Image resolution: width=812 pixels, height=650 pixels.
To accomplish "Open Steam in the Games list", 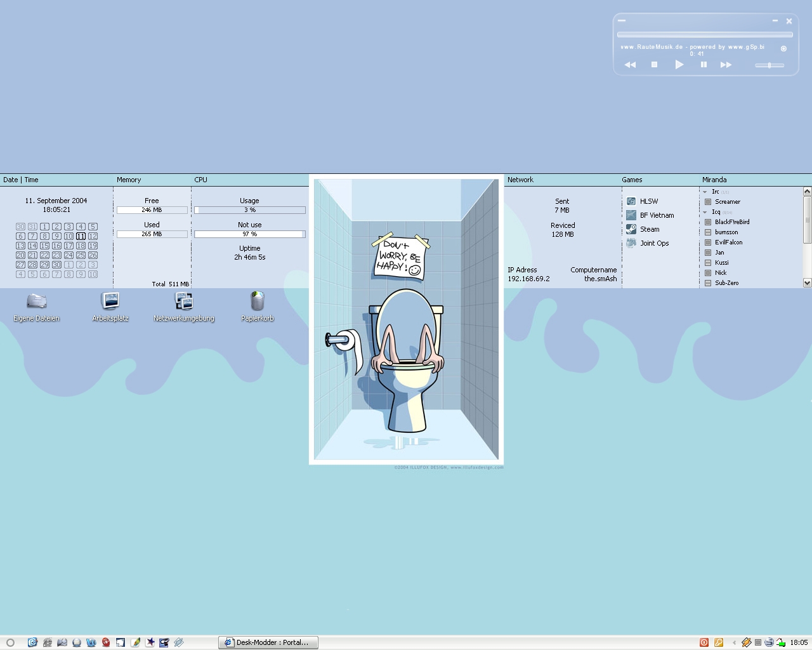I will coord(643,229).
